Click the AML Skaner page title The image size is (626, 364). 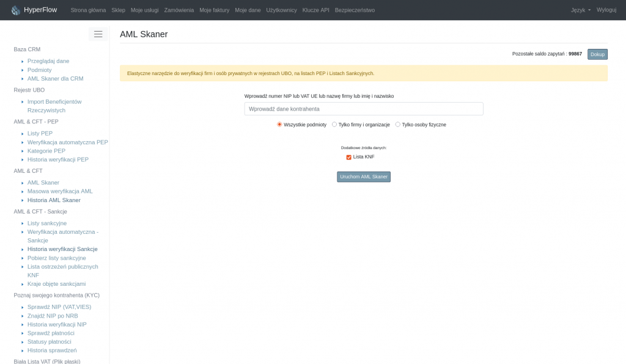point(144,34)
